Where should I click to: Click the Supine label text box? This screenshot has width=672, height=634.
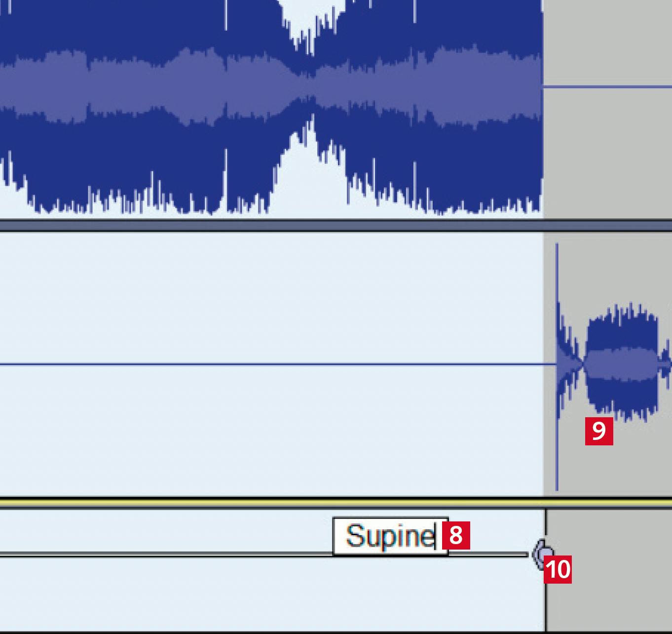(390, 536)
